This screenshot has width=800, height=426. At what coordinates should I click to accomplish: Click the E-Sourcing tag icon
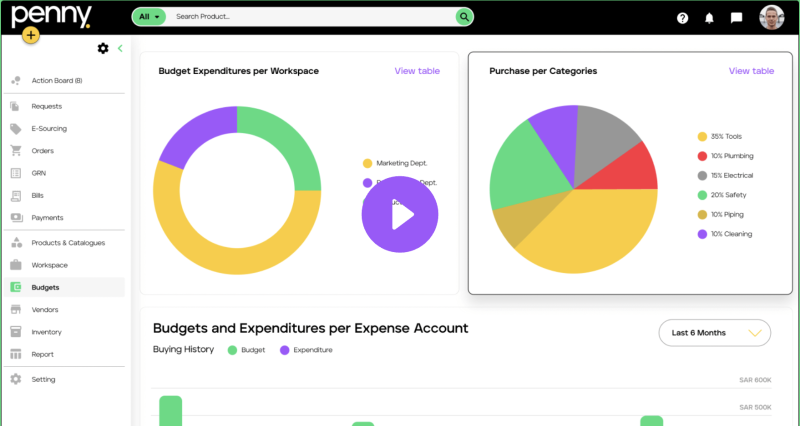click(x=16, y=129)
